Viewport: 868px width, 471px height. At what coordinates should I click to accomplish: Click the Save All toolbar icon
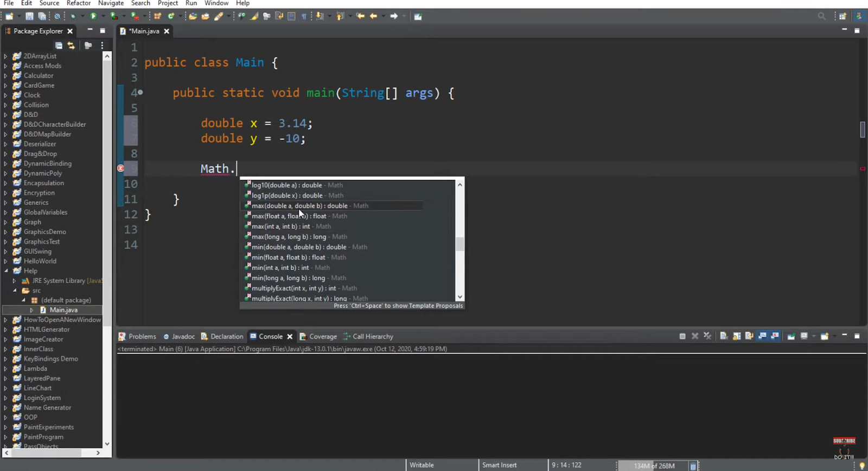coord(42,16)
